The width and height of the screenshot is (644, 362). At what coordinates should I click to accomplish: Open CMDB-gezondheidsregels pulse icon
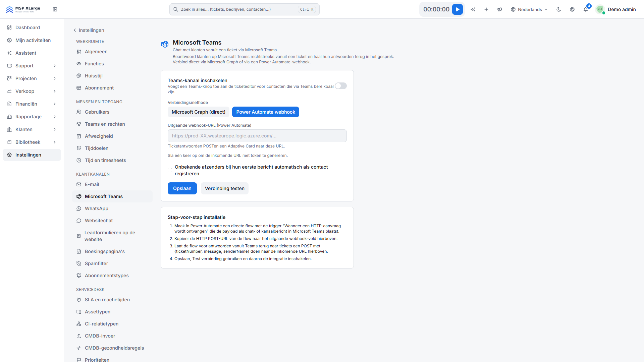[79, 348]
